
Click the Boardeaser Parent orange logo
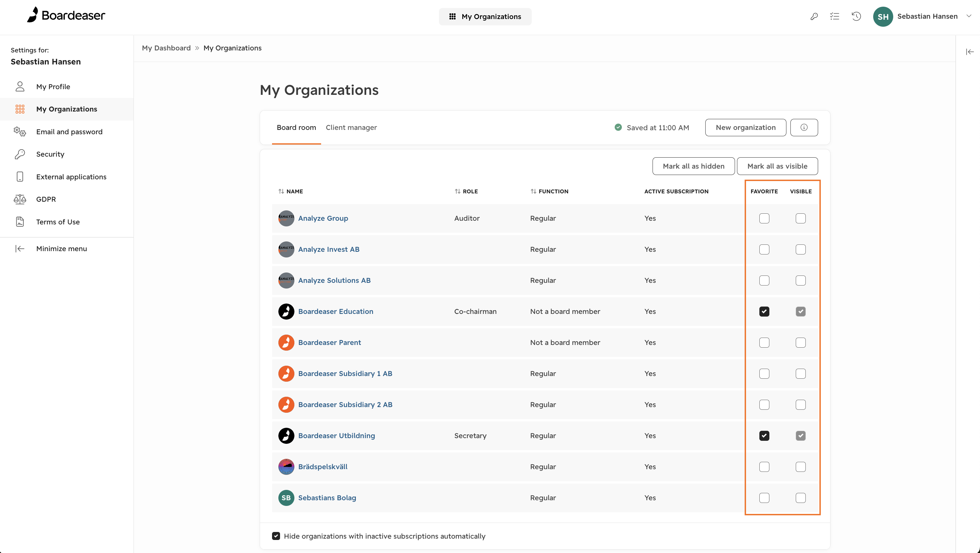click(286, 343)
